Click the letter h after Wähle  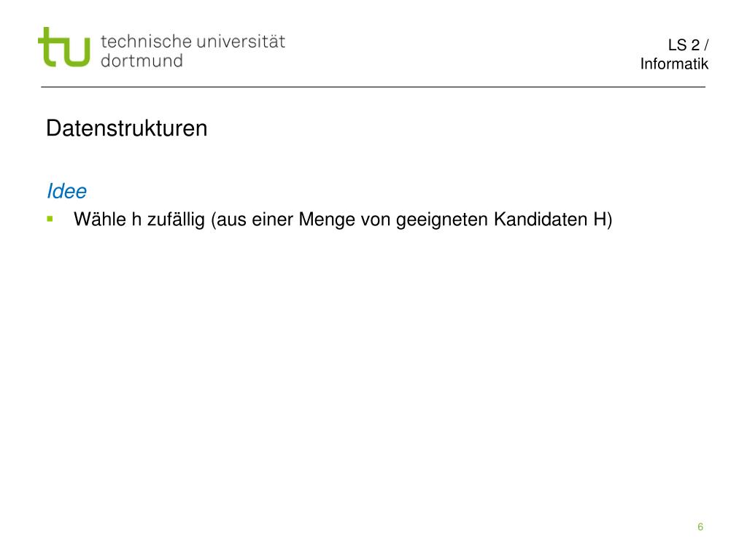click(x=136, y=219)
